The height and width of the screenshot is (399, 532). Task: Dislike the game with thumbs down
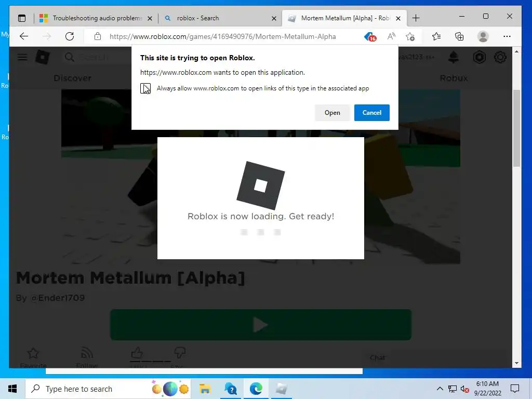pos(179,353)
